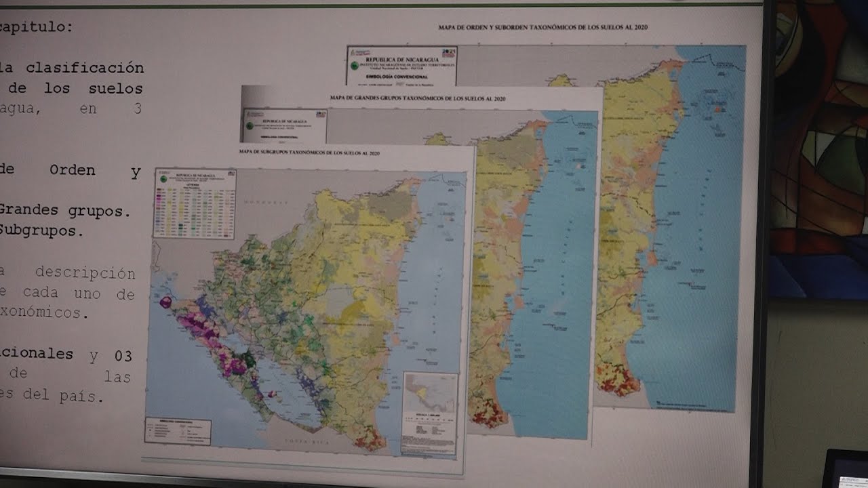868x488 pixels.
Task: Click the slide text 'a descripción'
Action: pos(68,274)
